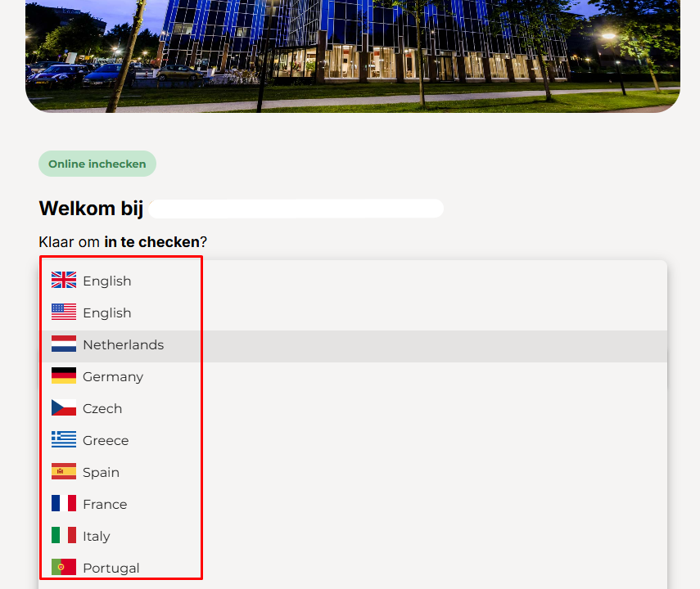Select the highlighted Netherlands language option
The height and width of the screenshot is (589, 700).
123,345
